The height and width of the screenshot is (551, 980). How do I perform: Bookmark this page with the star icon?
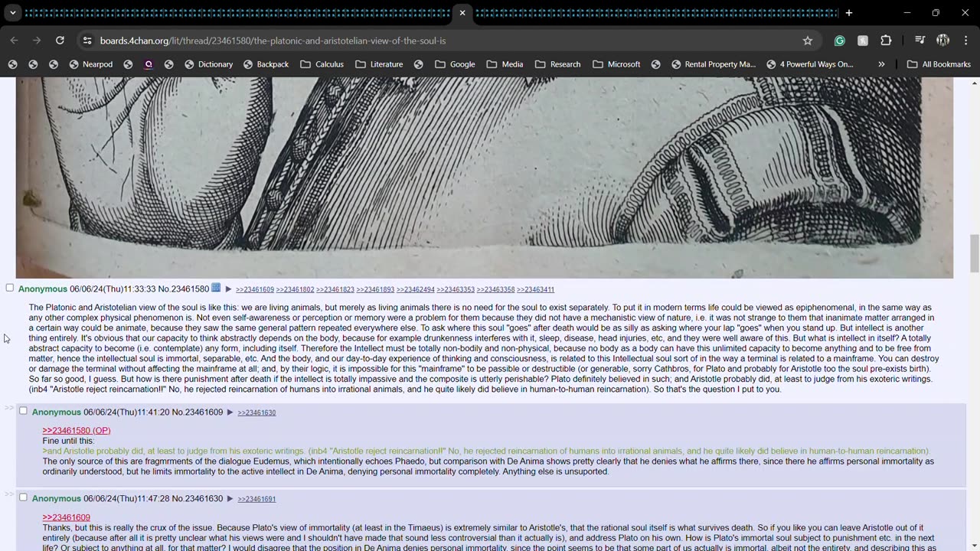(x=807, y=41)
